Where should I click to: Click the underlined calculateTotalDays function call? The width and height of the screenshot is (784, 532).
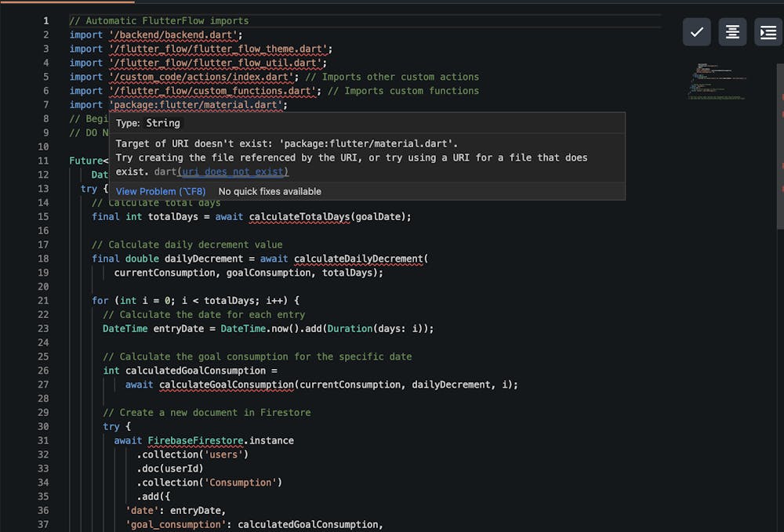(299, 217)
